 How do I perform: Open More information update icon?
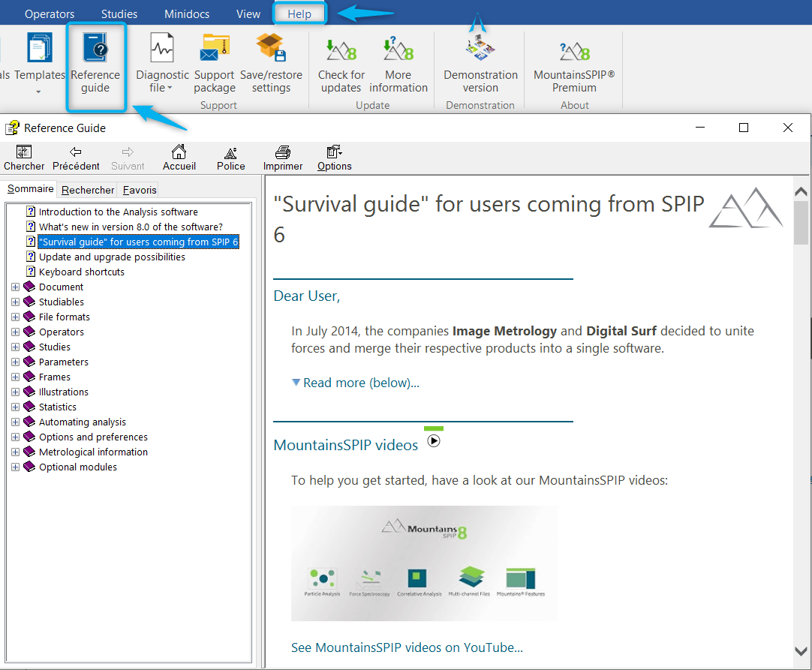click(398, 51)
